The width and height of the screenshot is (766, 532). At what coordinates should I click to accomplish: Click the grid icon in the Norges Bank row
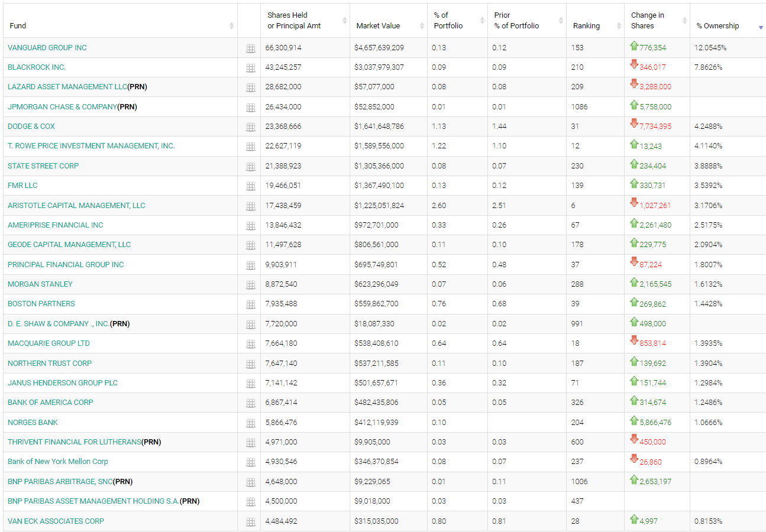250,423
